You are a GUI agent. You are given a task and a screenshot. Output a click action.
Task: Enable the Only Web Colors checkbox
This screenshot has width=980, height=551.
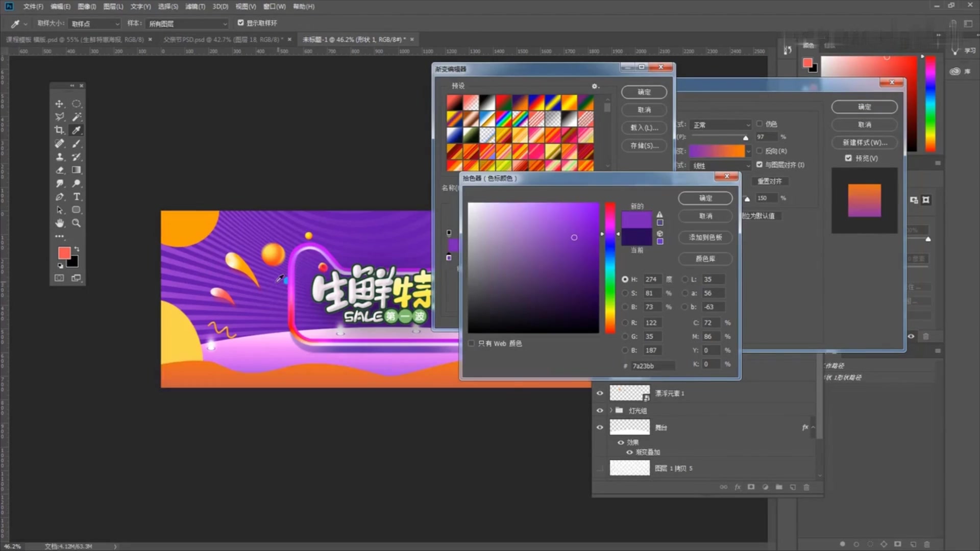(x=471, y=343)
